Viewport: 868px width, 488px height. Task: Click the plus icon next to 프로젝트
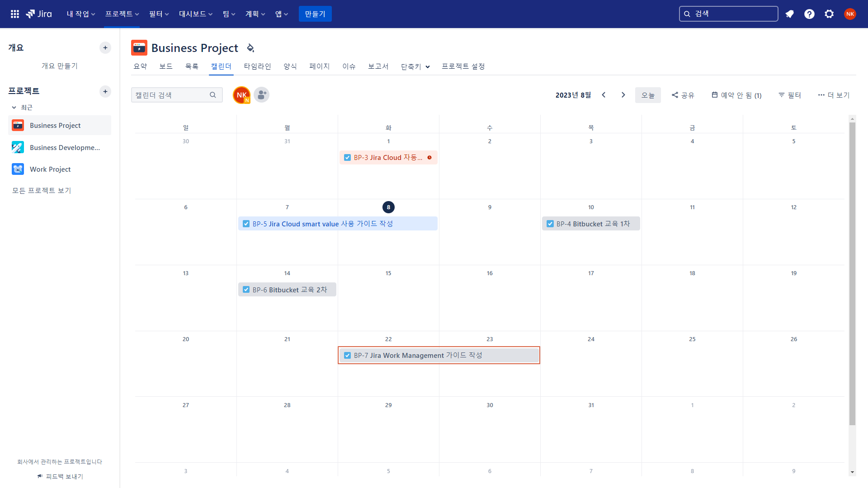point(105,91)
